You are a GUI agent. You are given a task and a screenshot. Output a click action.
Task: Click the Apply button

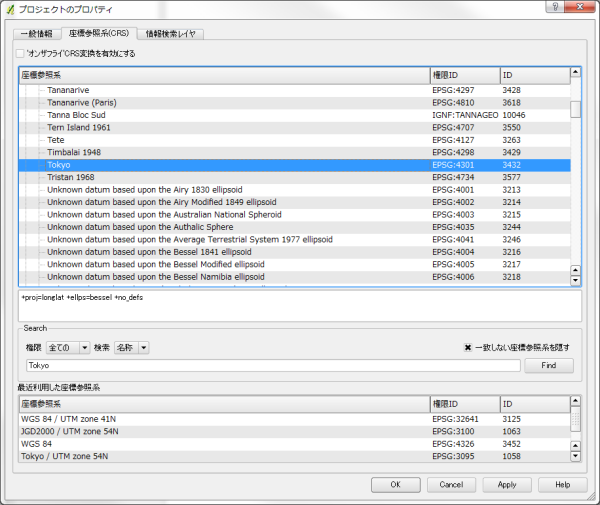(x=507, y=485)
